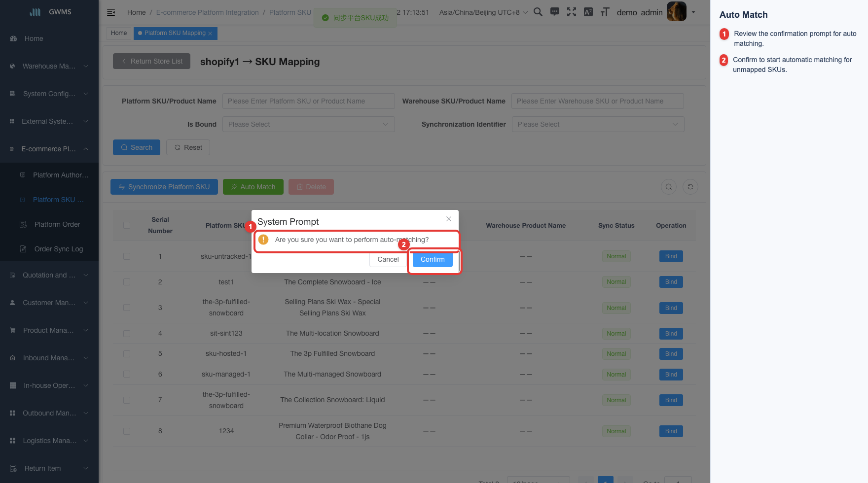This screenshot has height=483, width=868.
Task: Toggle select-all checkbox in table header
Action: tap(127, 225)
